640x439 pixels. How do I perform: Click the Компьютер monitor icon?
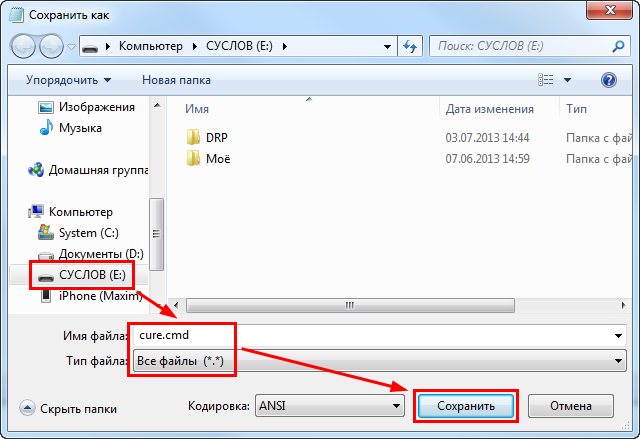[36, 211]
